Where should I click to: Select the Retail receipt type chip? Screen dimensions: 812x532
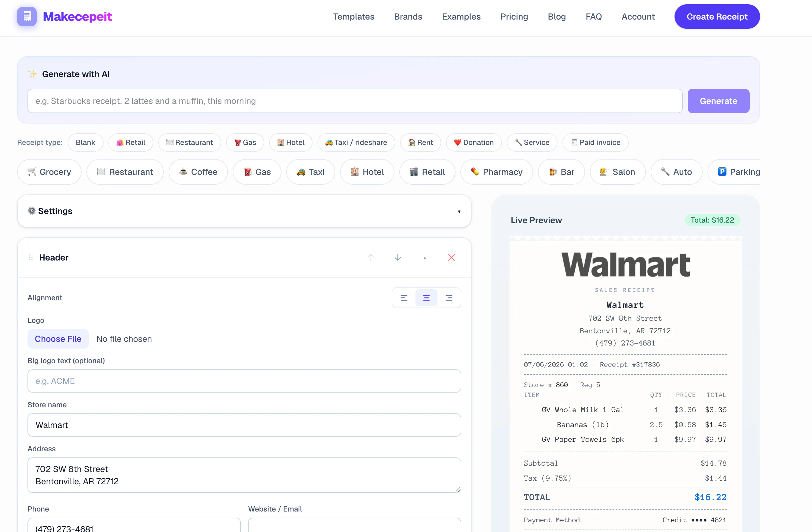click(131, 142)
